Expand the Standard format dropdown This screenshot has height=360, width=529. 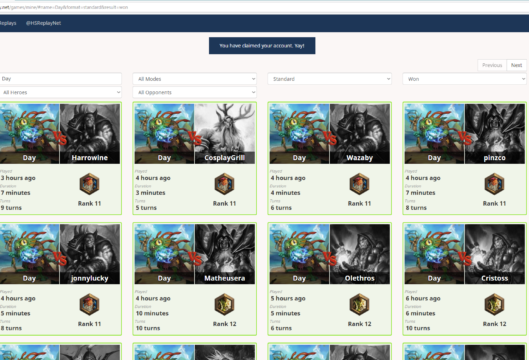coord(330,79)
